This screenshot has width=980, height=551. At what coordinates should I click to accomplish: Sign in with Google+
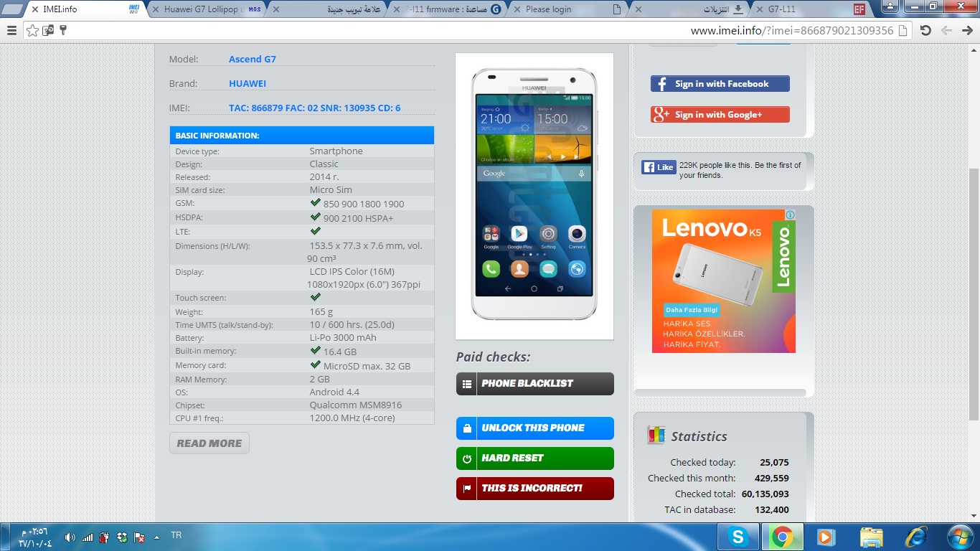tap(720, 115)
